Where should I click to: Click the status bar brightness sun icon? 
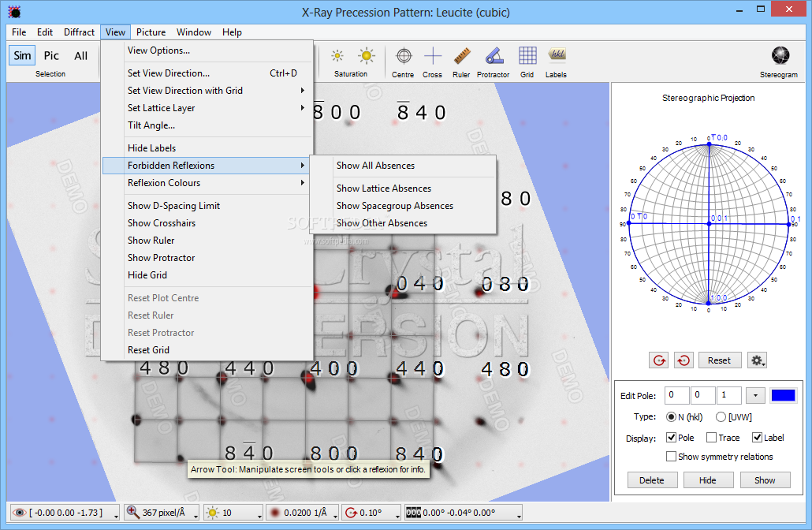[x=212, y=513]
